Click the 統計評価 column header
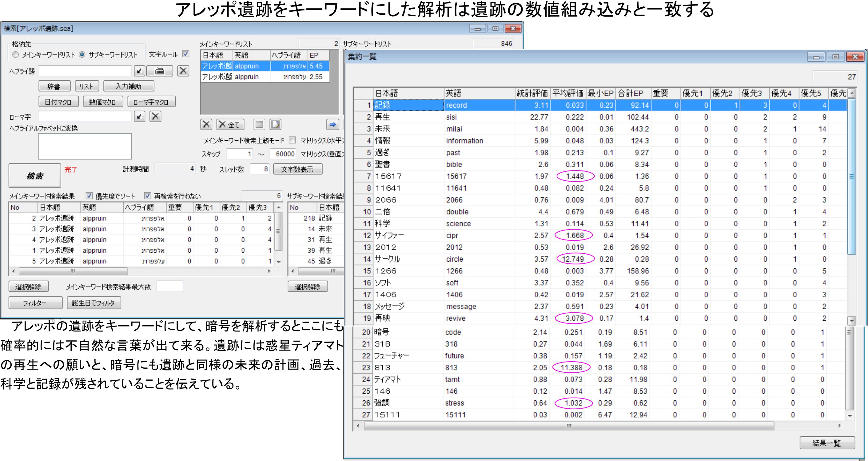 (532, 94)
